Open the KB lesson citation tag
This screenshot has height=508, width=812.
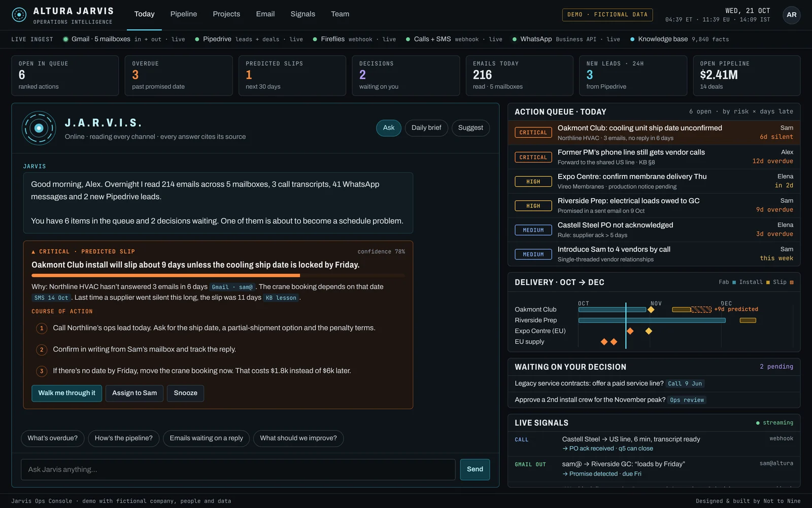pyautogui.click(x=281, y=298)
